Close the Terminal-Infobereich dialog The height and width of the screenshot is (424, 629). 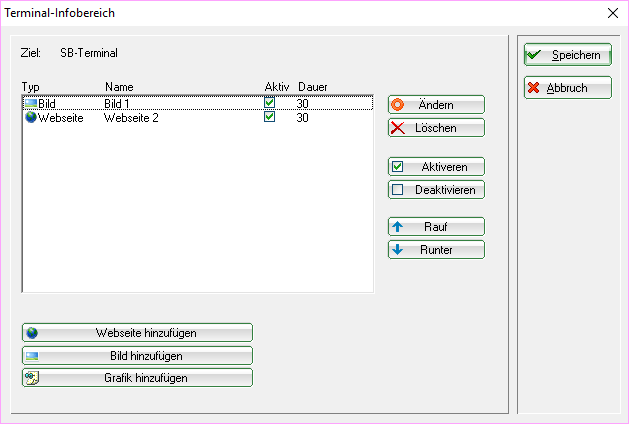click(613, 13)
